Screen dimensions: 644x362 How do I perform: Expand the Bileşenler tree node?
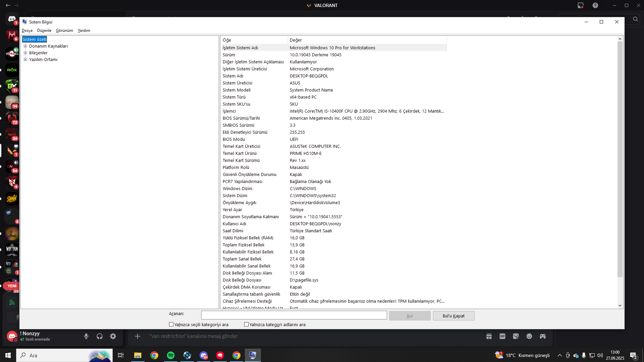(25, 53)
